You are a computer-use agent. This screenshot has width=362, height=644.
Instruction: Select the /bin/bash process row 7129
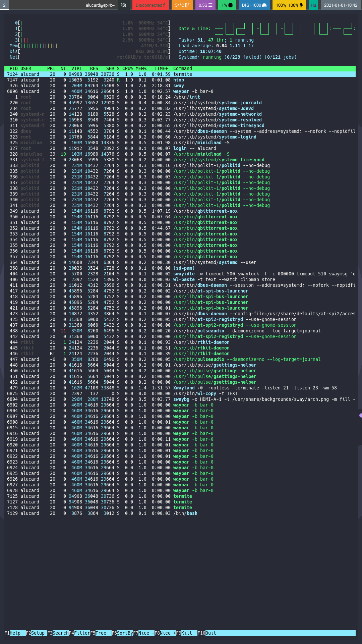[180, 513]
